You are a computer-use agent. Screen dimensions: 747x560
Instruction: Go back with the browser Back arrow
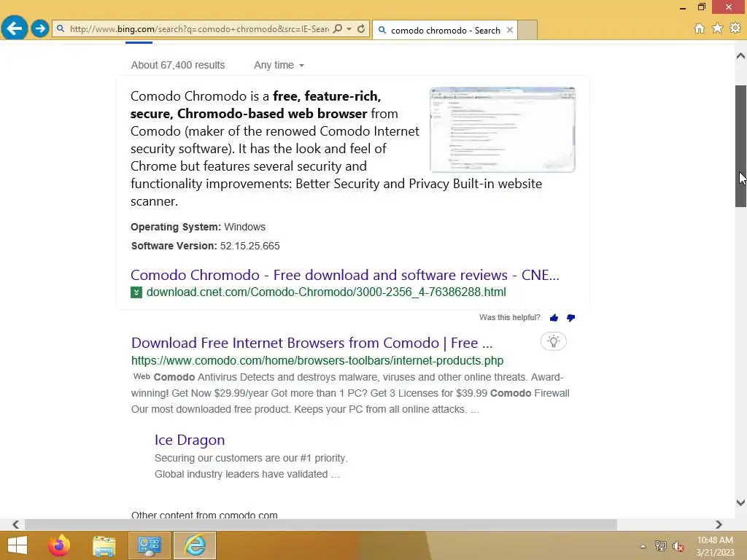(15, 28)
